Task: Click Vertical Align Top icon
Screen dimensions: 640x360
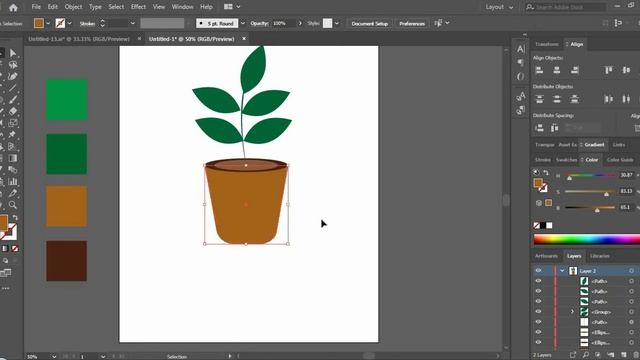Action: (609, 70)
